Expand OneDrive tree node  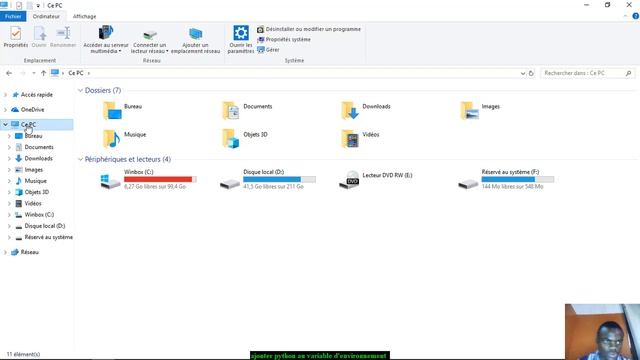(5, 109)
